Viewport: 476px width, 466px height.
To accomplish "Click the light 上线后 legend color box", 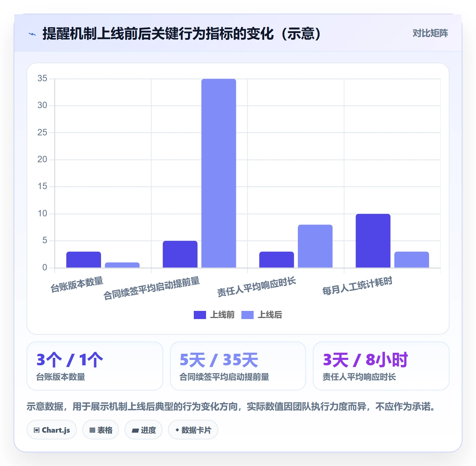I will click(x=248, y=315).
